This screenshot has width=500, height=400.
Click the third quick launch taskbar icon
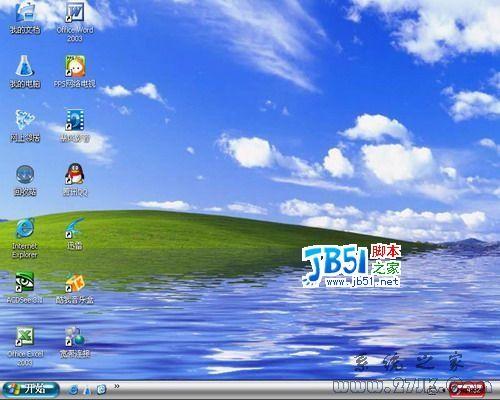pyautogui.click(x=101, y=389)
